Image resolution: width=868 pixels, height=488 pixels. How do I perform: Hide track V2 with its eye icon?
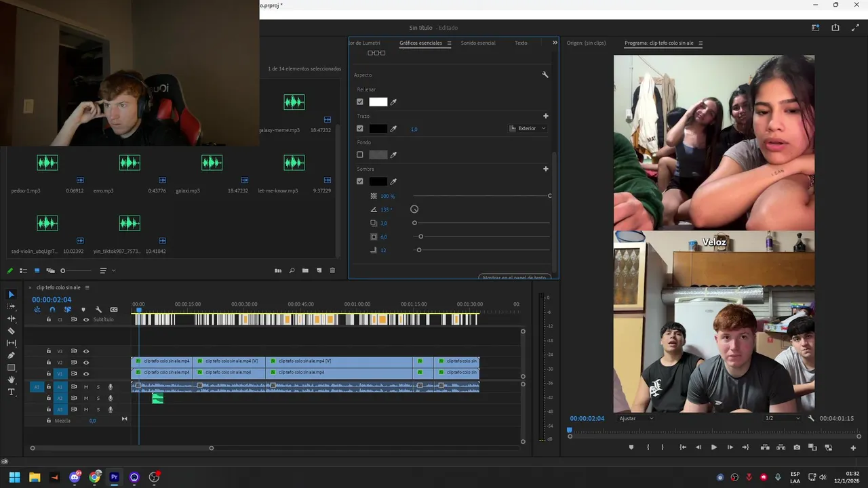86,363
